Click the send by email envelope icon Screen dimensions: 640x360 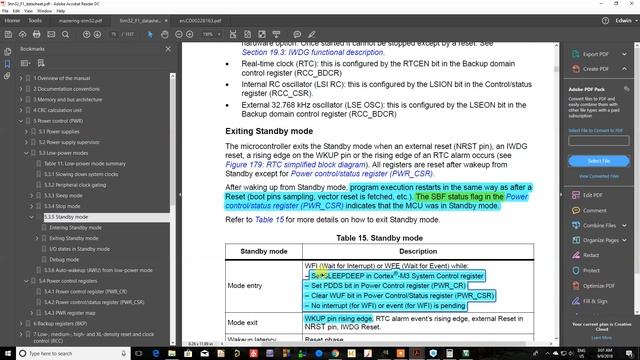(x=51, y=35)
